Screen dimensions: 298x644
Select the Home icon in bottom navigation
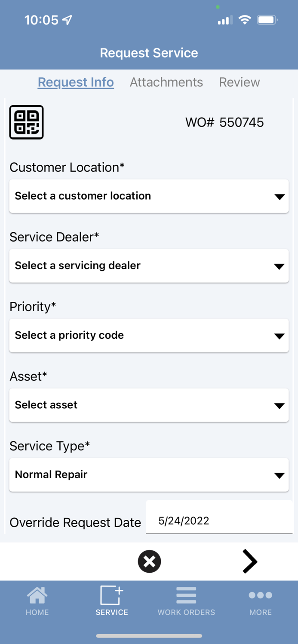(x=37, y=600)
